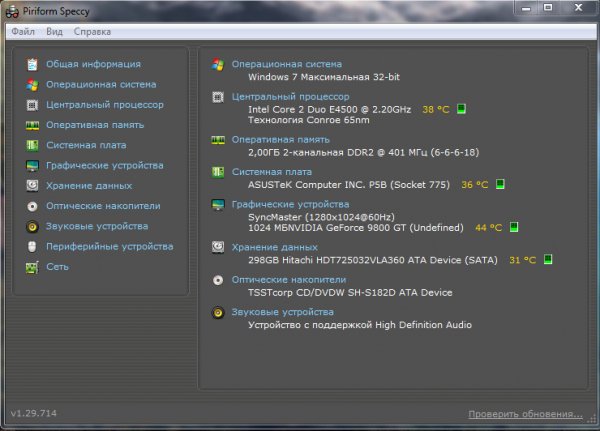Click SyncMaster (1280x1024@60Hz) text
The image size is (600, 431).
point(321,217)
